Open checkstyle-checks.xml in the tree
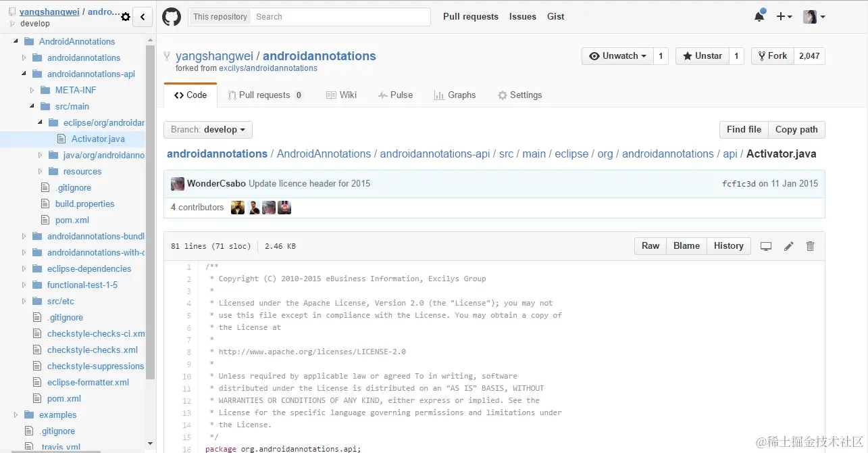 (93, 350)
